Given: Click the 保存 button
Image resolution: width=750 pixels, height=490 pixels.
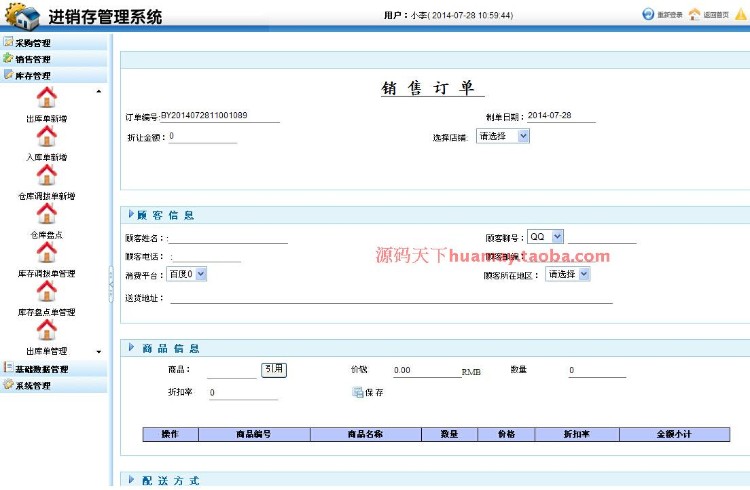Looking at the screenshot, I should pos(368,392).
